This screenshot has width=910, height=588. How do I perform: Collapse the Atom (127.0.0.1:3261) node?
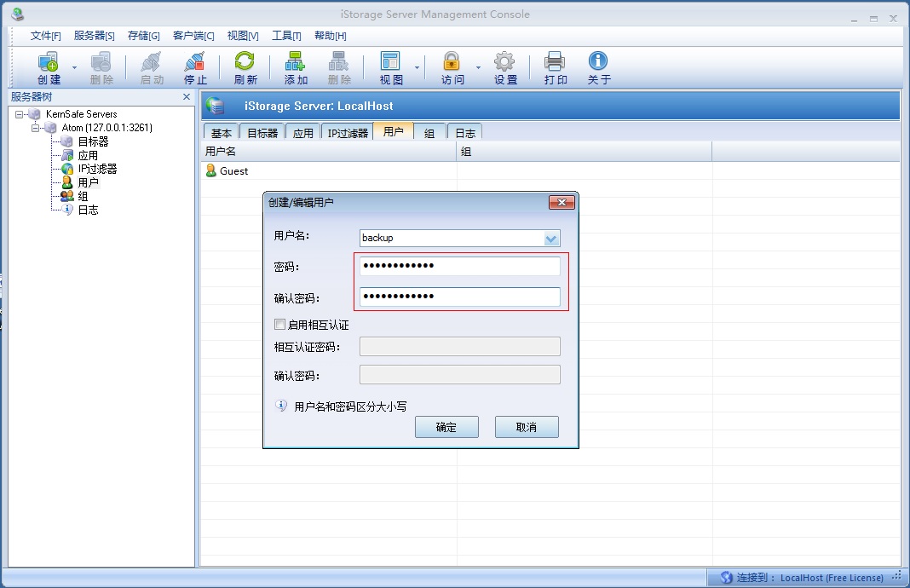point(36,128)
